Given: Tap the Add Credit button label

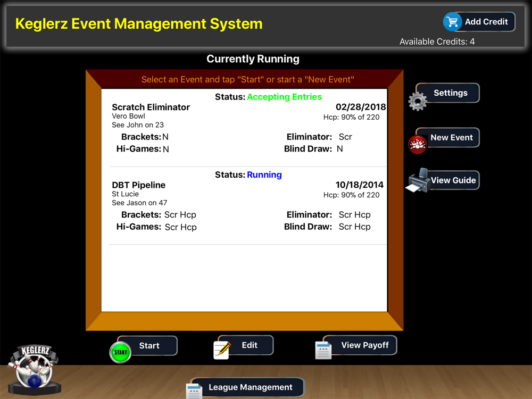Looking at the screenshot, I should (486, 22).
